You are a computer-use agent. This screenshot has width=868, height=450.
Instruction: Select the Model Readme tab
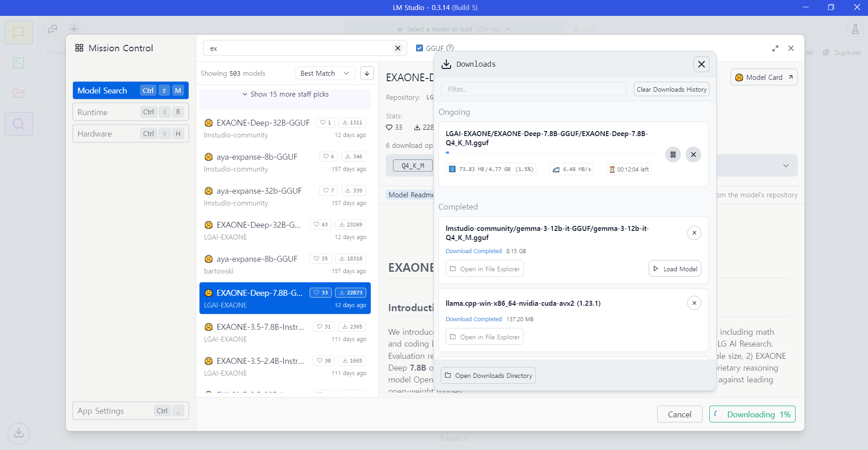(411, 195)
